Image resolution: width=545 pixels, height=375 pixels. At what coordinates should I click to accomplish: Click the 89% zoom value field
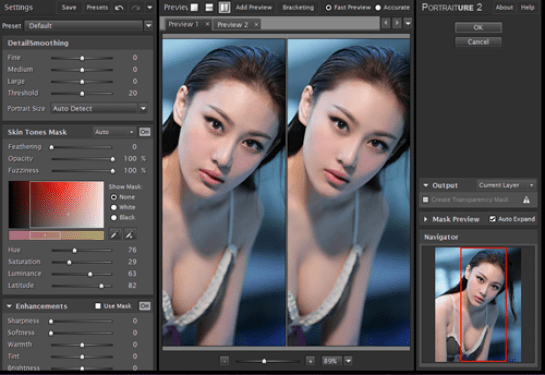[x=331, y=361]
